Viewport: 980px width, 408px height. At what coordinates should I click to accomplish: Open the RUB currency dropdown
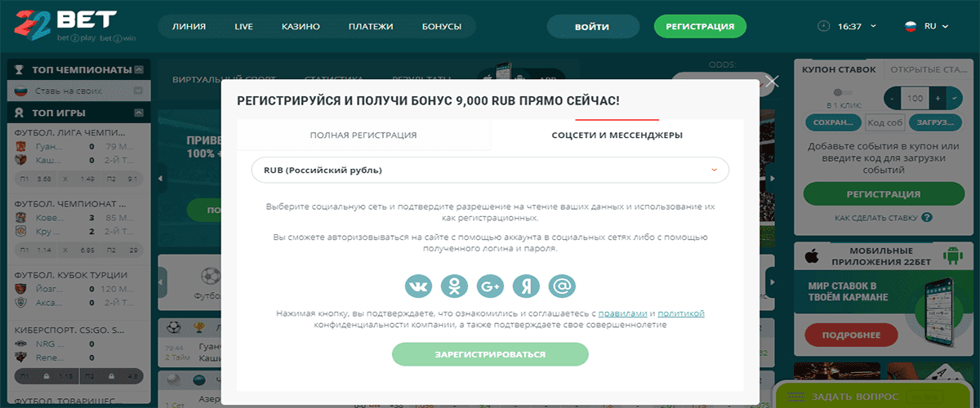click(x=490, y=170)
